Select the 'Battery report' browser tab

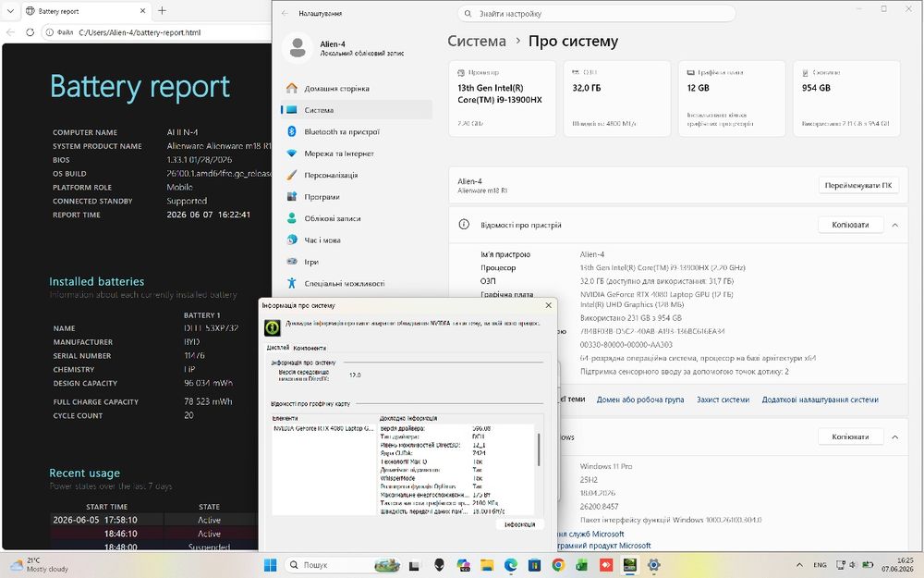tap(86, 10)
